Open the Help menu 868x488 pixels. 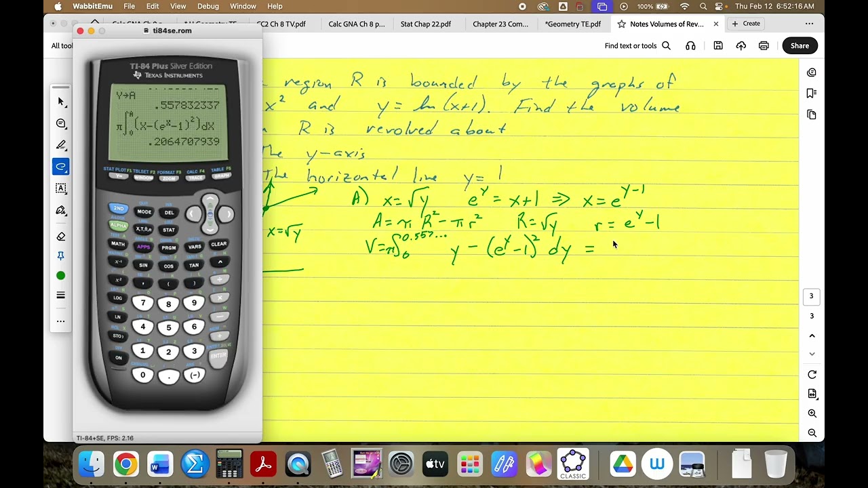tap(275, 6)
